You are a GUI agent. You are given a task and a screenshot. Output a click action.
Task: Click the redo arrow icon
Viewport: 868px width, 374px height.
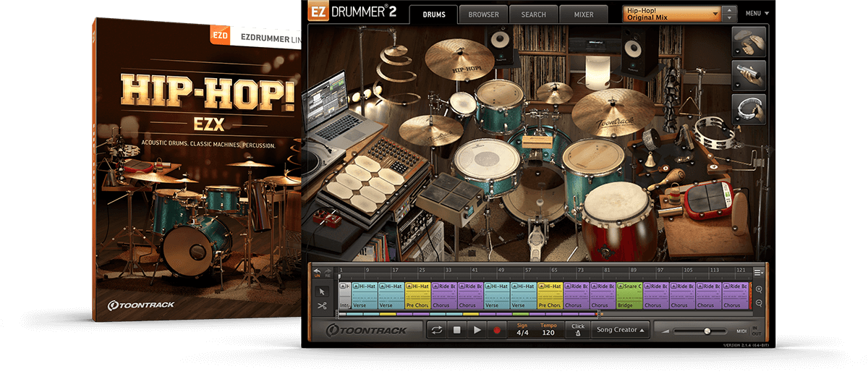(327, 271)
